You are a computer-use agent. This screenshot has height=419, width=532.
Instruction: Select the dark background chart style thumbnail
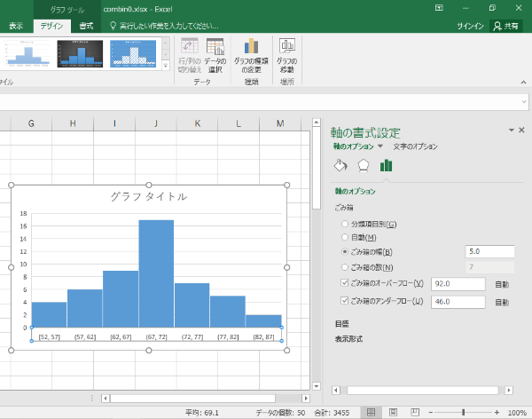coord(80,53)
